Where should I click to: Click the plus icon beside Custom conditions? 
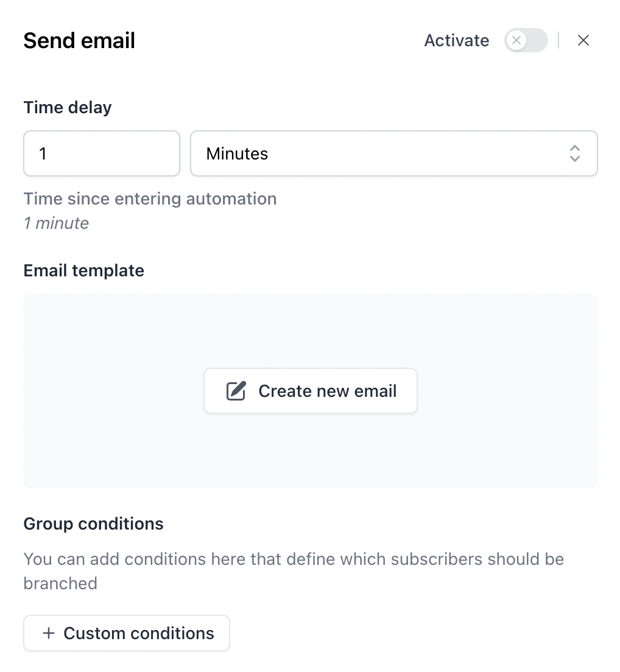(49, 633)
